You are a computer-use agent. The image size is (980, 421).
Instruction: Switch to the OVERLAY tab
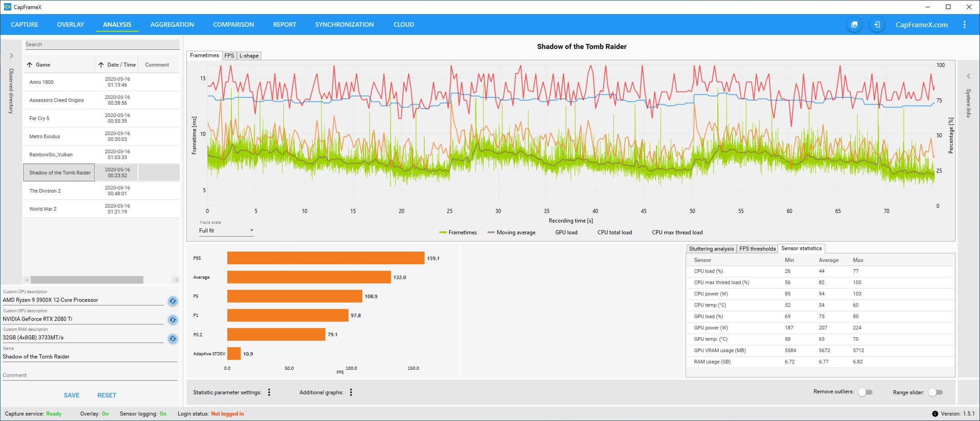coord(70,24)
